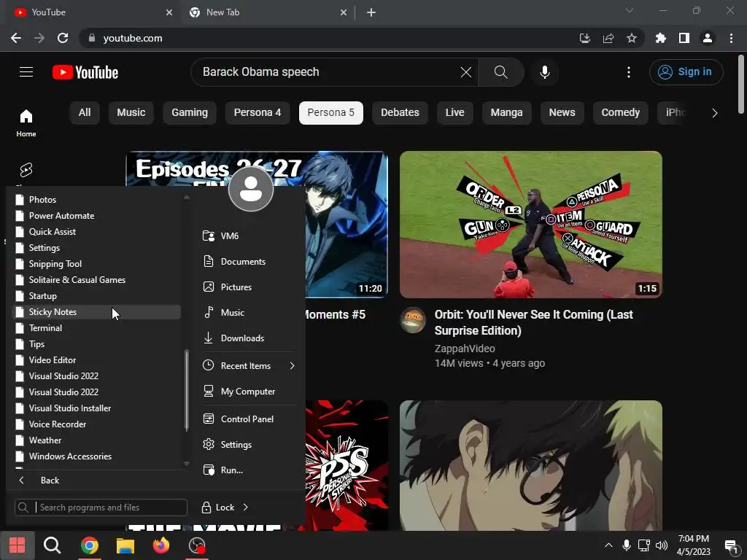
Task: Open OBS Studio taskbar icon
Action: point(197,545)
